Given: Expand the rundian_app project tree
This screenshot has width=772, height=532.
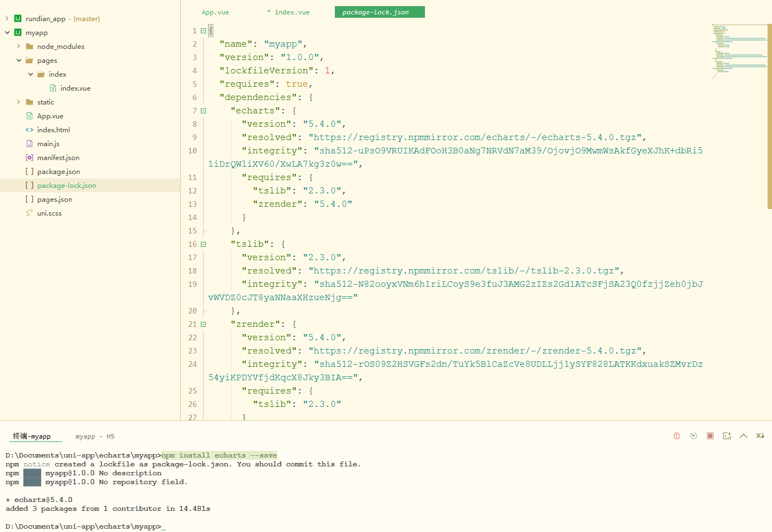Looking at the screenshot, I should point(7,18).
